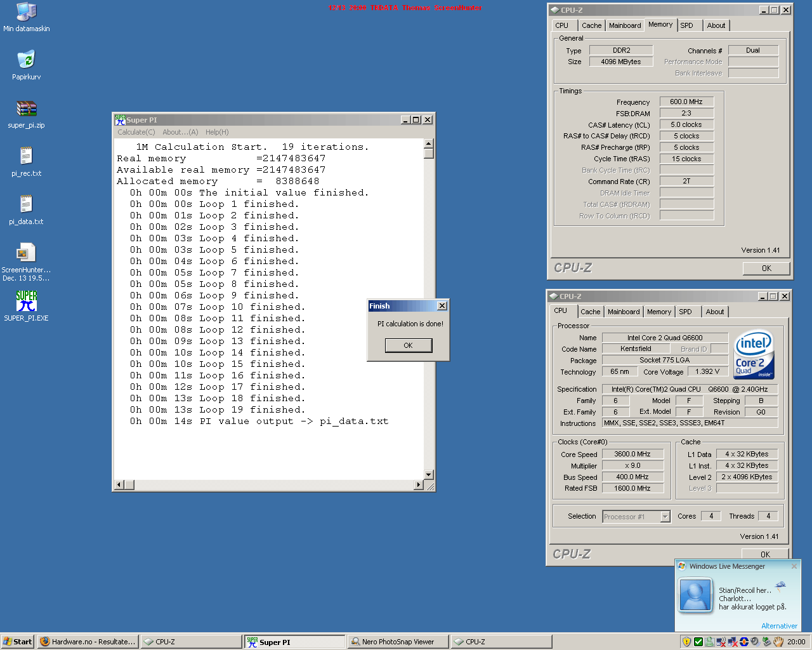
Task: Click speaker volume tray icon
Action: point(755,642)
